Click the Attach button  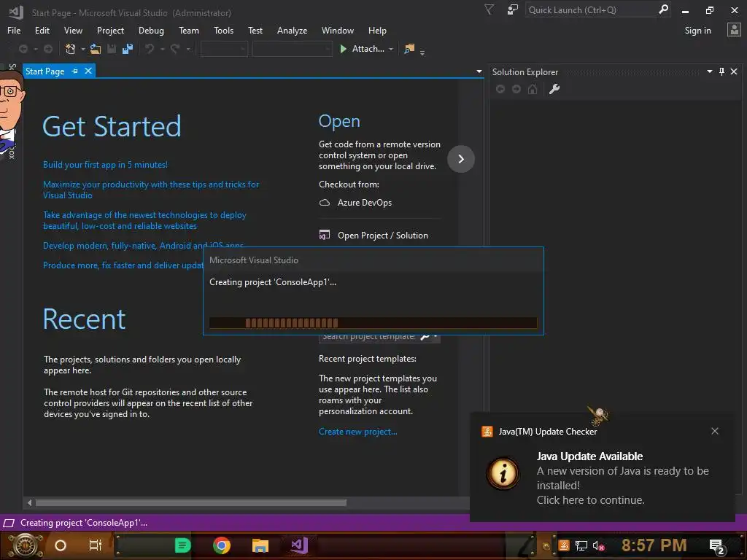tap(363, 49)
